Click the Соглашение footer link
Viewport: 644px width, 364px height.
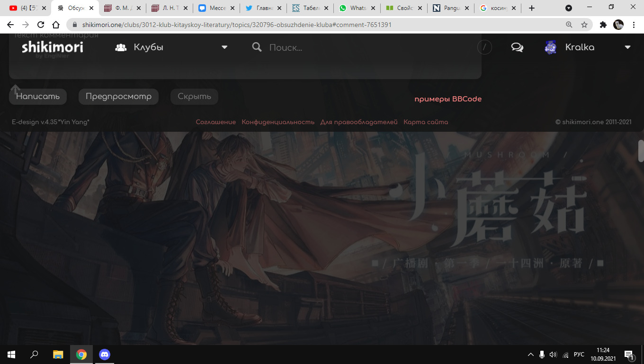(215, 122)
